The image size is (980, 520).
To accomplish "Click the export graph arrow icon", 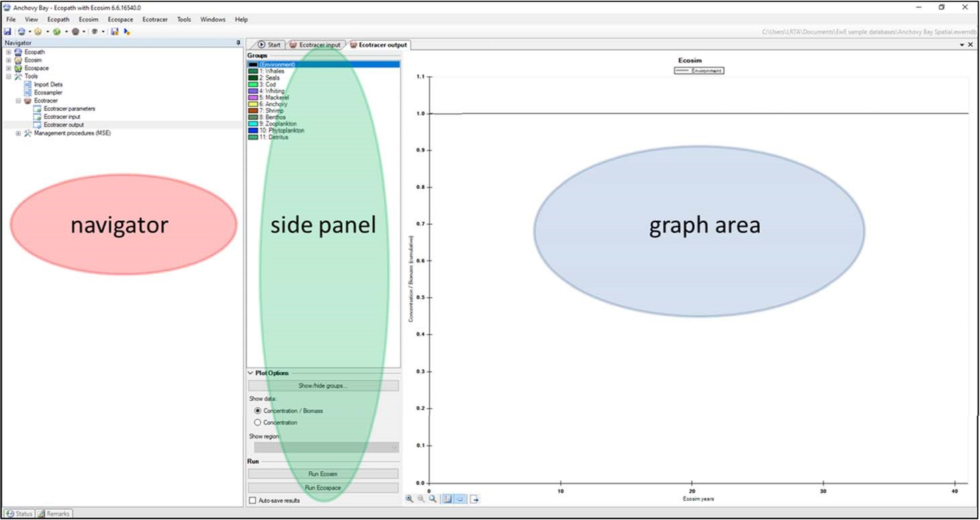I will [474, 499].
